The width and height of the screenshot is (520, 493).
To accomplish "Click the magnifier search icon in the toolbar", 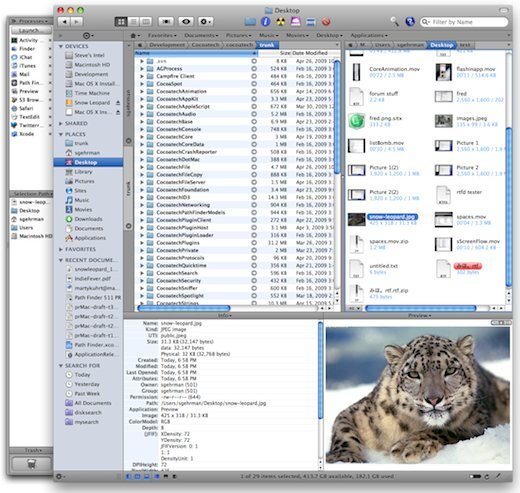I will (x=395, y=22).
